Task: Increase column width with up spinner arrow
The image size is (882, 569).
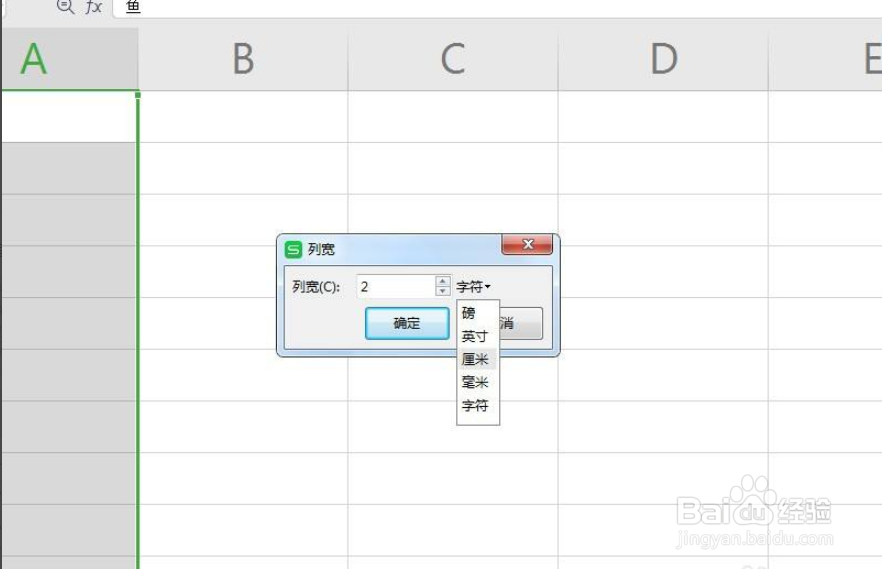Action: [x=443, y=281]
